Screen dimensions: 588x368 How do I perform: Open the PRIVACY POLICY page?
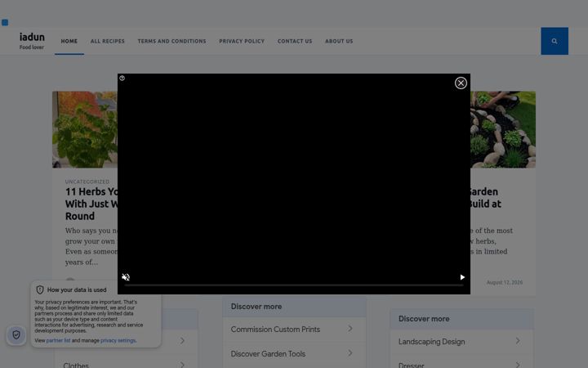pyautogui.click(x=242, y=41)
